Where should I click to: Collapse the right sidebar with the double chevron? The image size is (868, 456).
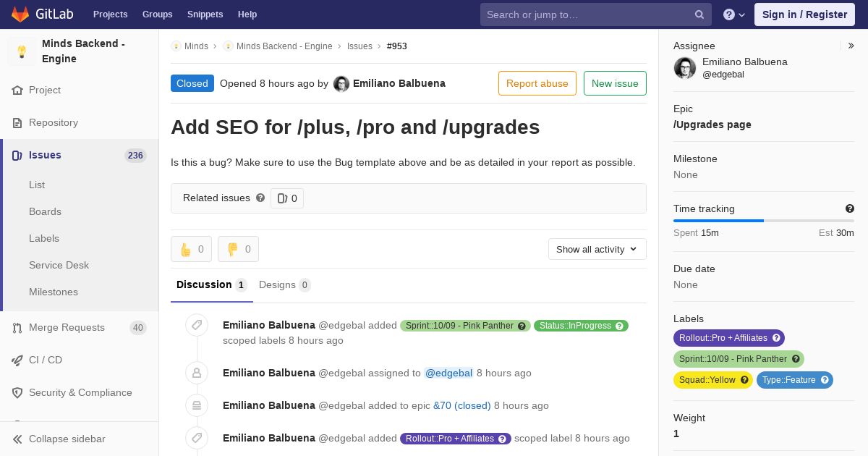(851, 46)
